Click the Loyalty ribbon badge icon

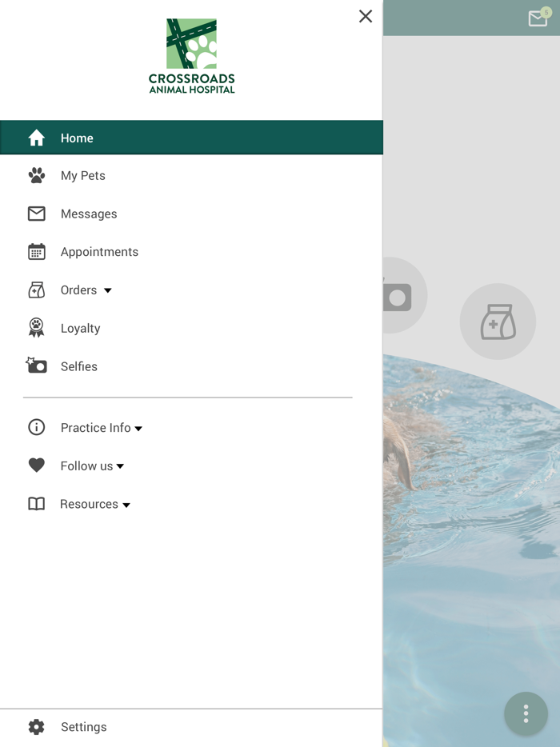36,328
